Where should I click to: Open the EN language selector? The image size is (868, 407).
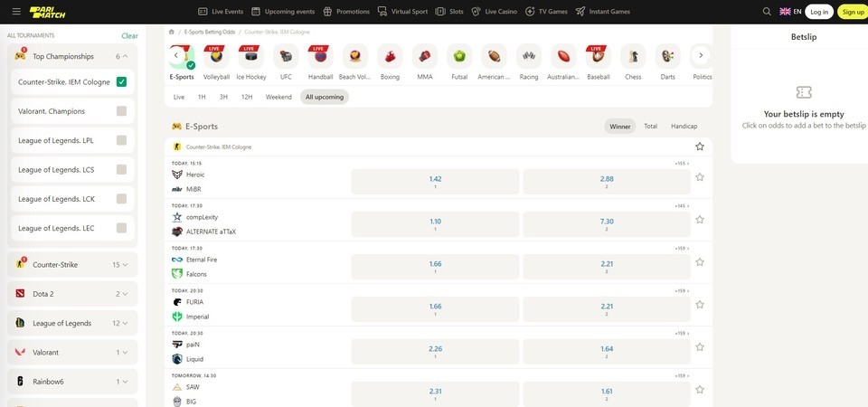click(x=790, y=11)
